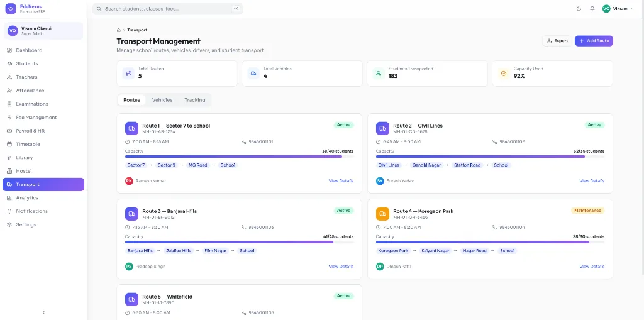View Details for Route 4

pos(592,266)
